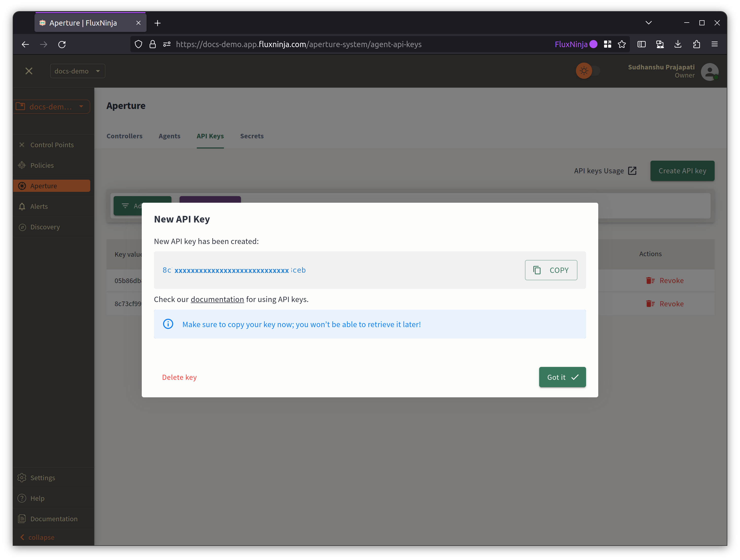Create a new API key

[x=682, y=171]
